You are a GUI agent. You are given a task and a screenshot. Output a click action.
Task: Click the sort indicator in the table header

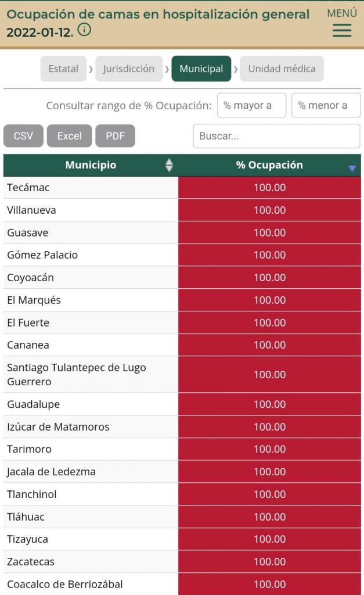click(168, 165)
